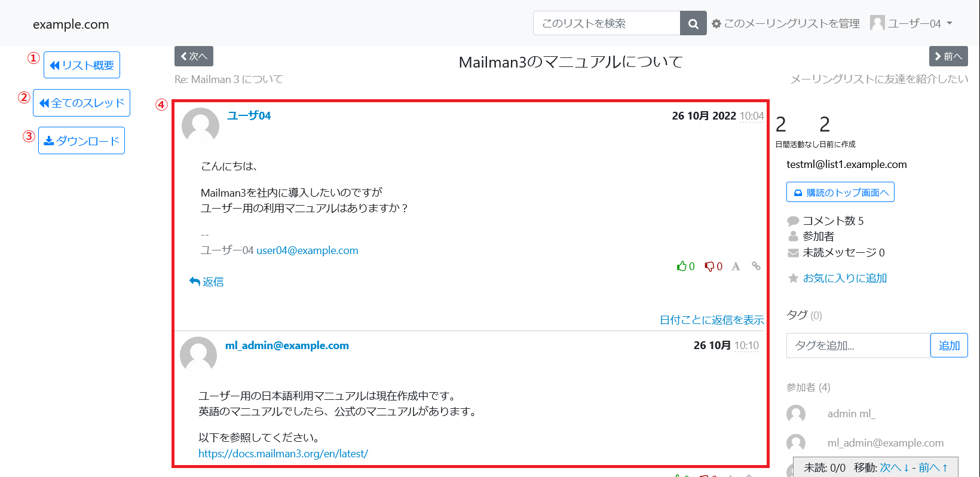This screenshot has height=477, width=980.
Task: Click ユーザ04 message avatar image
Action: (200, 126)
